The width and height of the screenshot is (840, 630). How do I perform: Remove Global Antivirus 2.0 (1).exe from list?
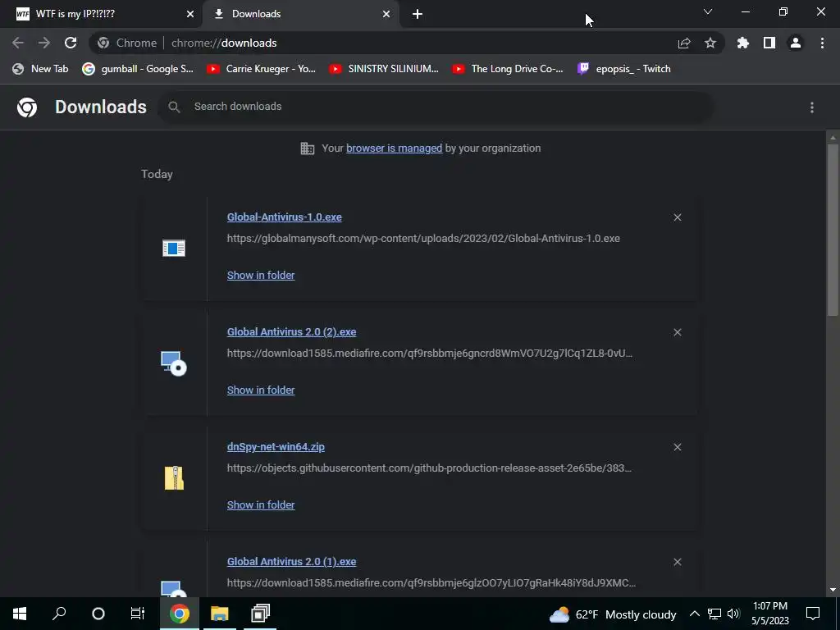coord(678,562)
